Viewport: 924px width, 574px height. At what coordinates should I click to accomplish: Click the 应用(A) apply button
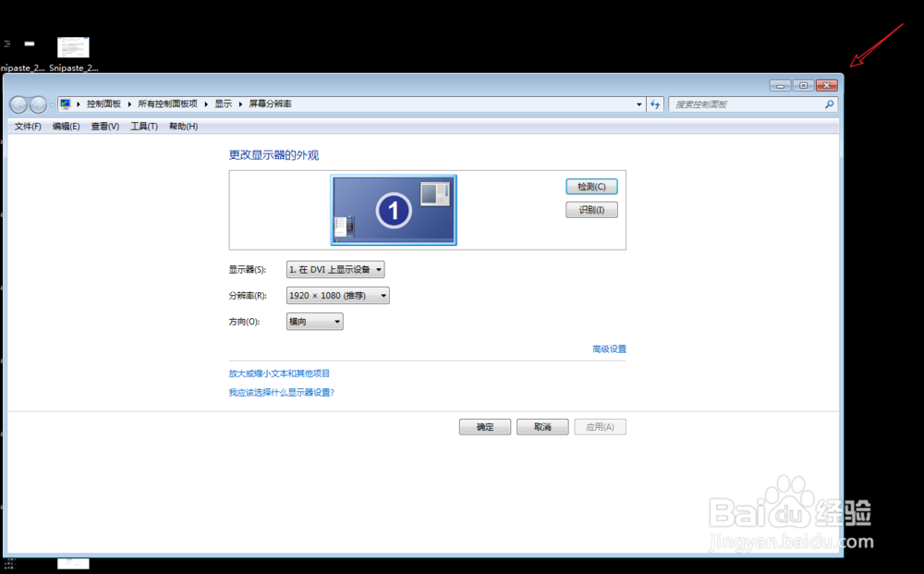point(600,427)
